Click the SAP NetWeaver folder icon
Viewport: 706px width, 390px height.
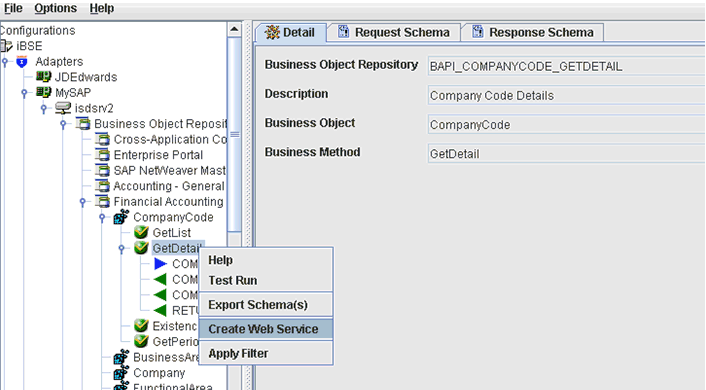click(x=102, y=170)
